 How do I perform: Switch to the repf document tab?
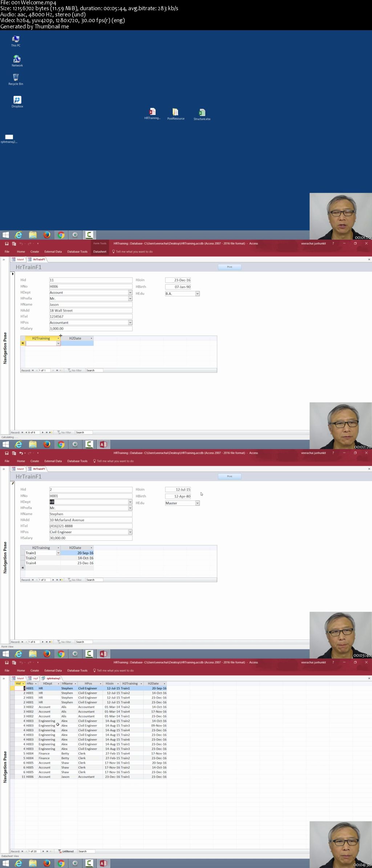pos(34,679)
